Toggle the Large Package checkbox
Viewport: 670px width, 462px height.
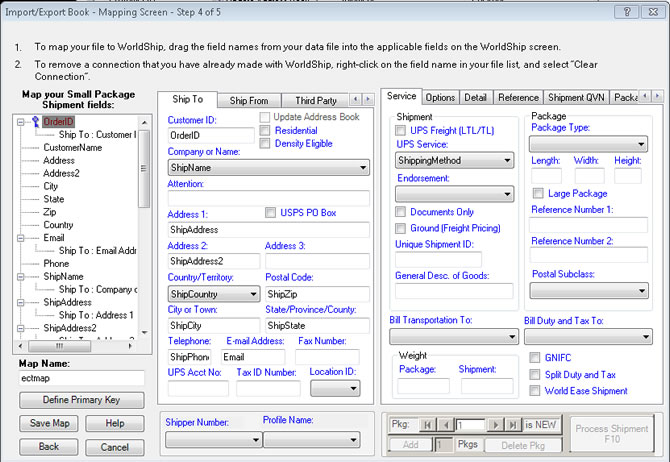[538, 193]
